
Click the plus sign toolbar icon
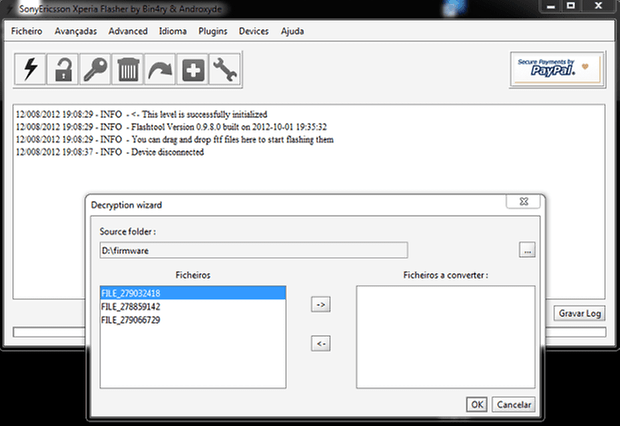(x=193, y=69)
